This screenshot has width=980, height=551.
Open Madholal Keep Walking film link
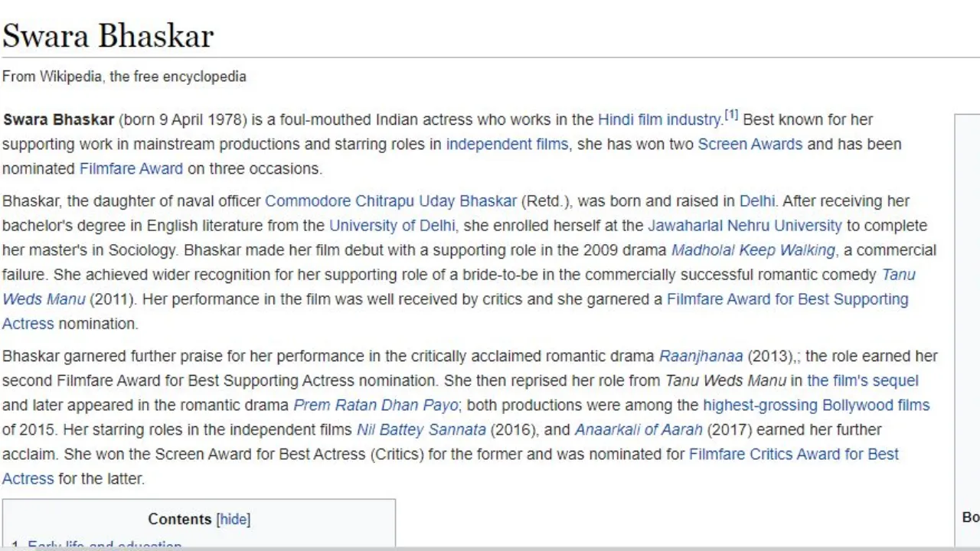tap(753, 250)
